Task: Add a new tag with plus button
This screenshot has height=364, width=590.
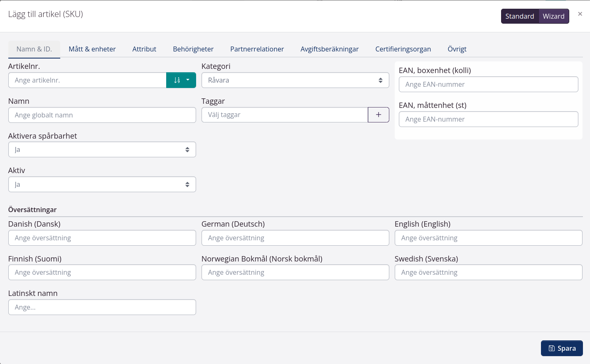Action: (x=378, y=115)
